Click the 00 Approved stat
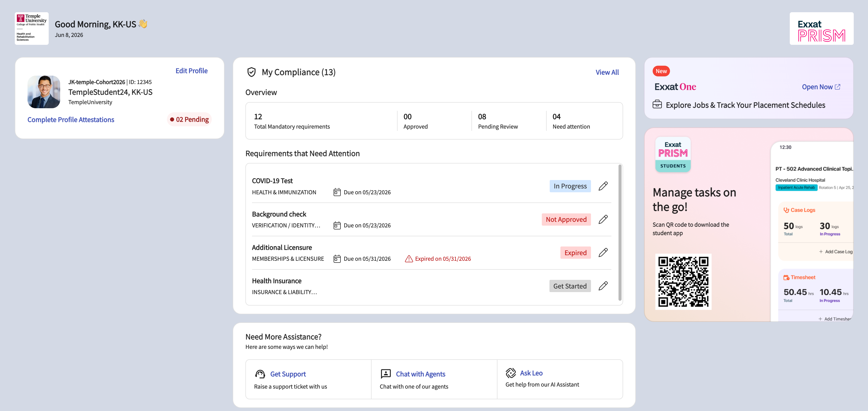Screen dimensions: 868x411 pos(415,121)
